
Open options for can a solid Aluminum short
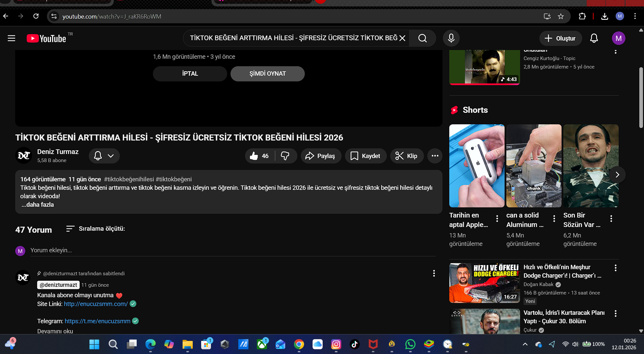click(554, 219)
